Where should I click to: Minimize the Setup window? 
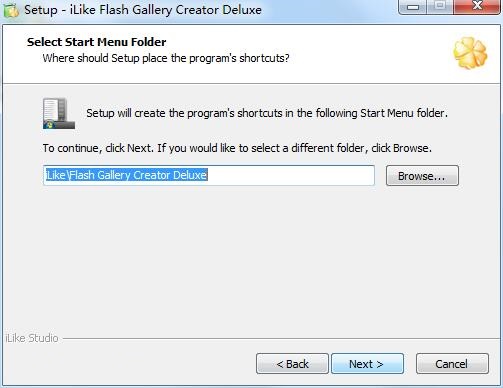point(413,7)
